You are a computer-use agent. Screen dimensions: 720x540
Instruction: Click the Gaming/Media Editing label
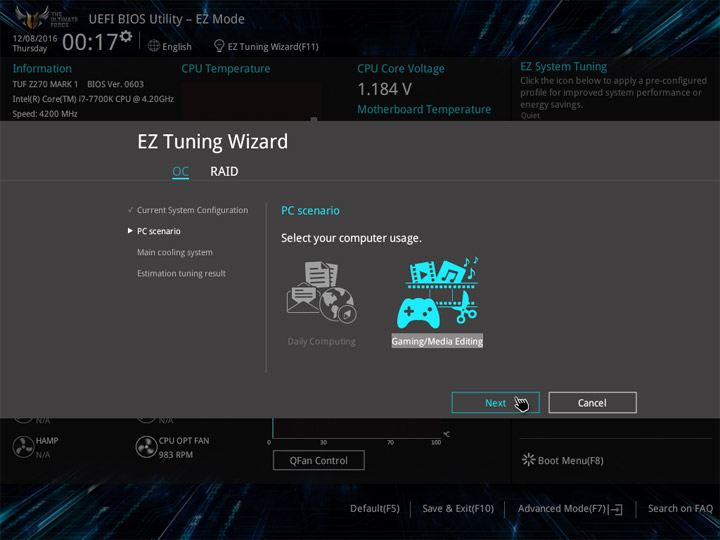tap(437, 341)
